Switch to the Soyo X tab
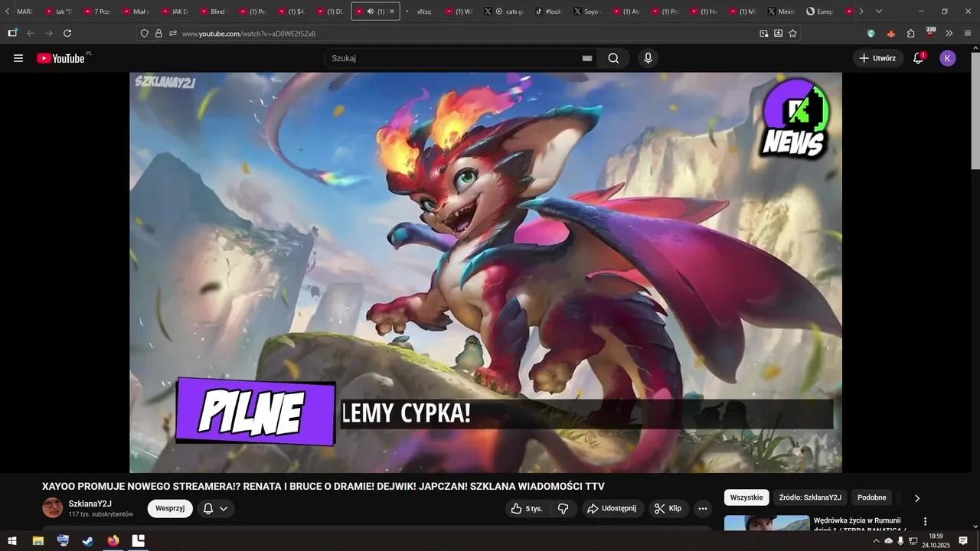 586,11
